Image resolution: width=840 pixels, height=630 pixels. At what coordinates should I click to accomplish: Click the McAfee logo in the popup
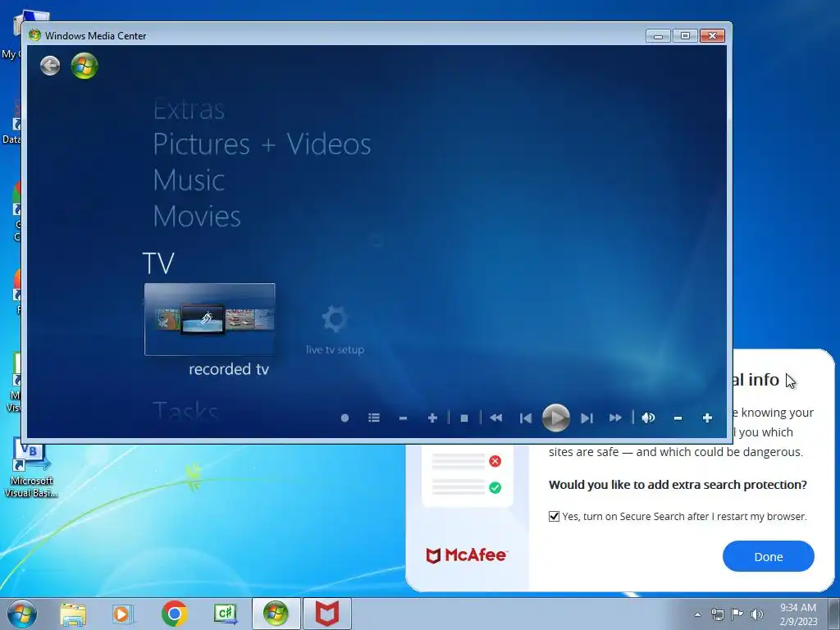coord(466,555)
